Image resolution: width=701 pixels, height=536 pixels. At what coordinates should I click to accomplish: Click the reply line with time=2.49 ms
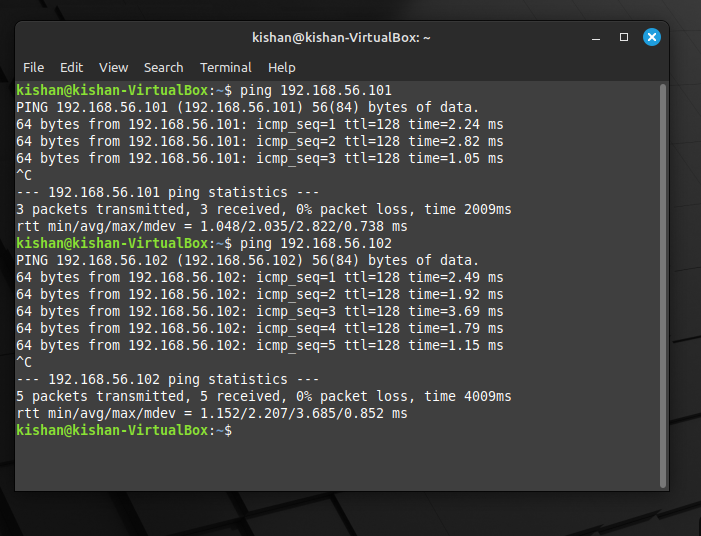(260, 277)
